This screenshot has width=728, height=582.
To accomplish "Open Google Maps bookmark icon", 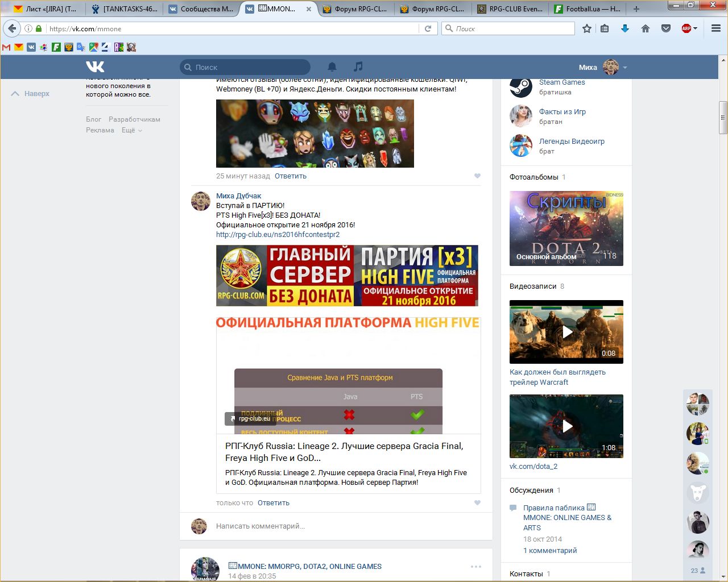I will coord(93,47).
